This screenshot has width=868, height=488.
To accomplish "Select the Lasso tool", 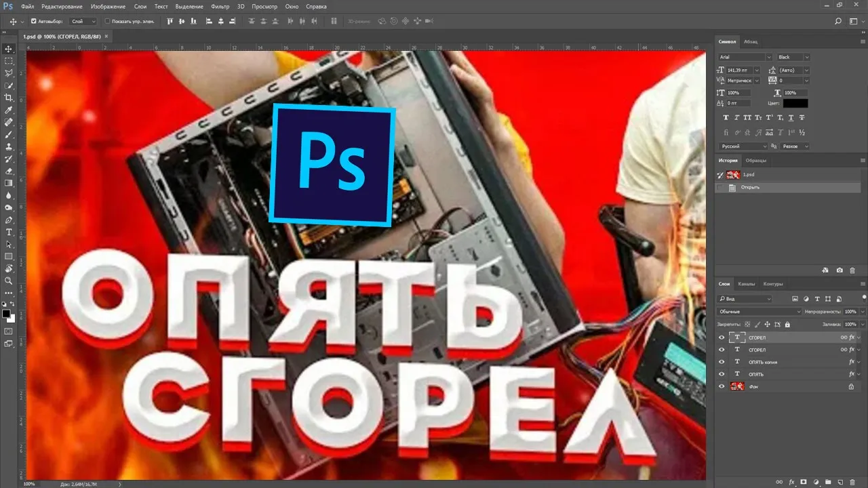I will [9, 73].
